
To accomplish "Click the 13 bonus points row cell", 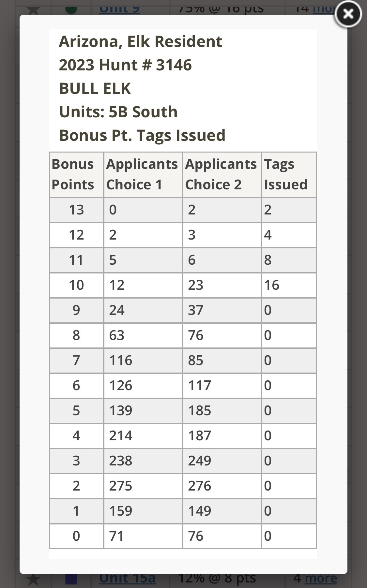I will click(x=76, y=210).
